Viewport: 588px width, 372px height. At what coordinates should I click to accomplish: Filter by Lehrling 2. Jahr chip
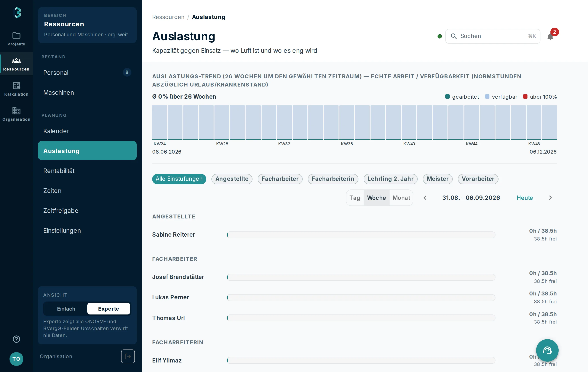point(390,179)
